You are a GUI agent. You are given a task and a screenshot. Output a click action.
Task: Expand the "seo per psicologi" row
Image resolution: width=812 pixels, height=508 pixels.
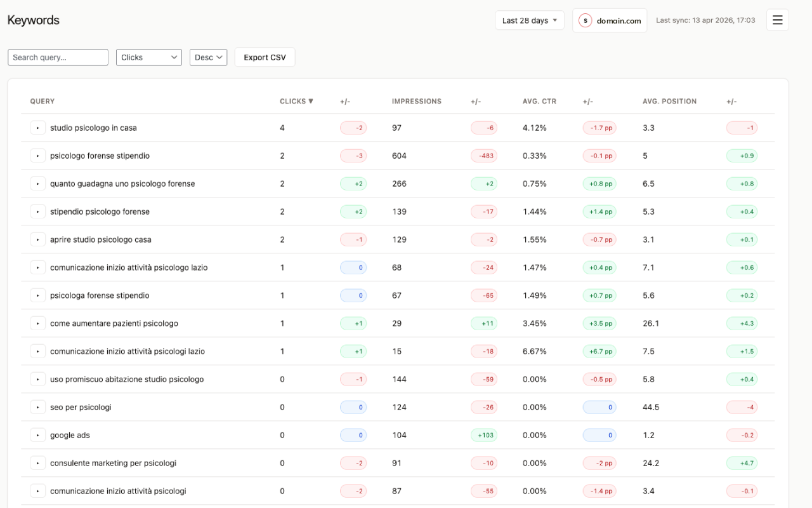click(x=37, y=407)
